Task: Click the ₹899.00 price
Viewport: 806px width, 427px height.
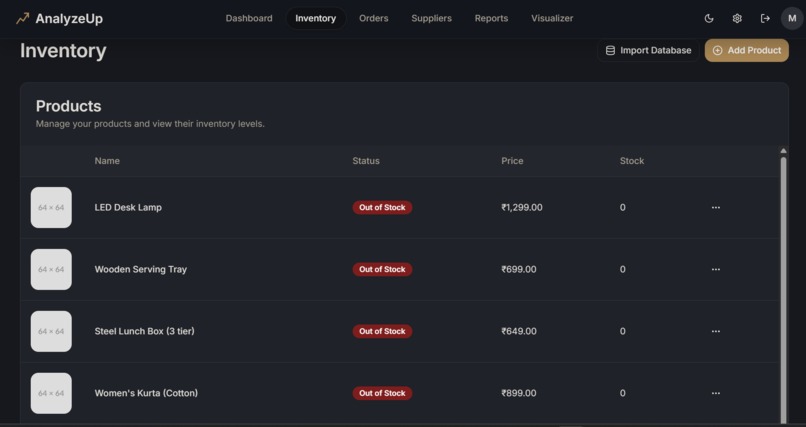Action: [519, 393]
